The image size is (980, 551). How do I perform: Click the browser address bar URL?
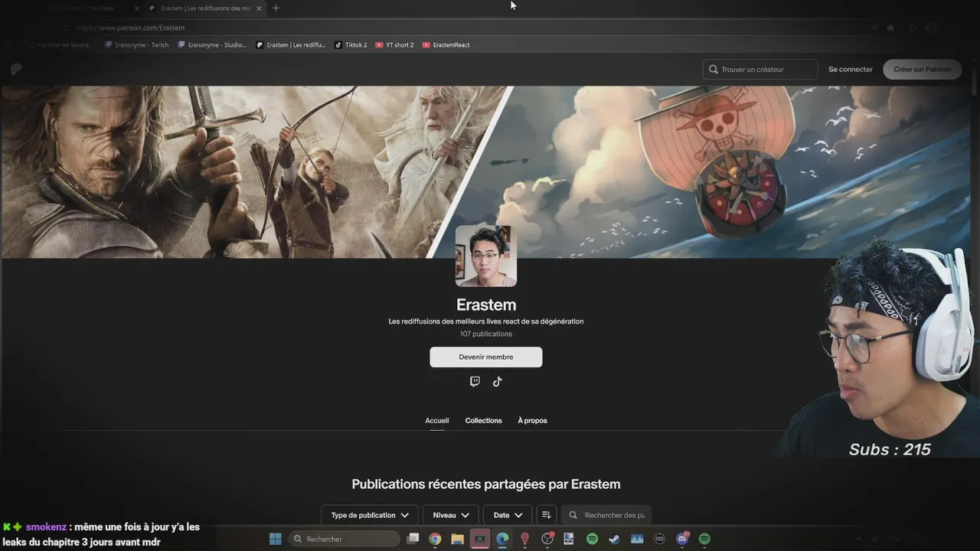[130, 28]
